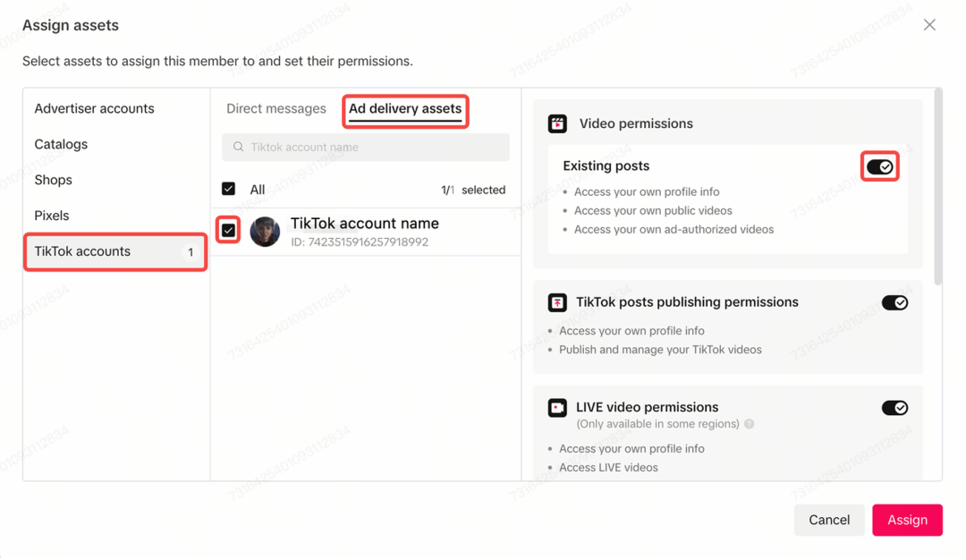Viewport: 966px width, 560px height.
Task: Select Catalogs in asset list
Action: (x=61, y=144)
